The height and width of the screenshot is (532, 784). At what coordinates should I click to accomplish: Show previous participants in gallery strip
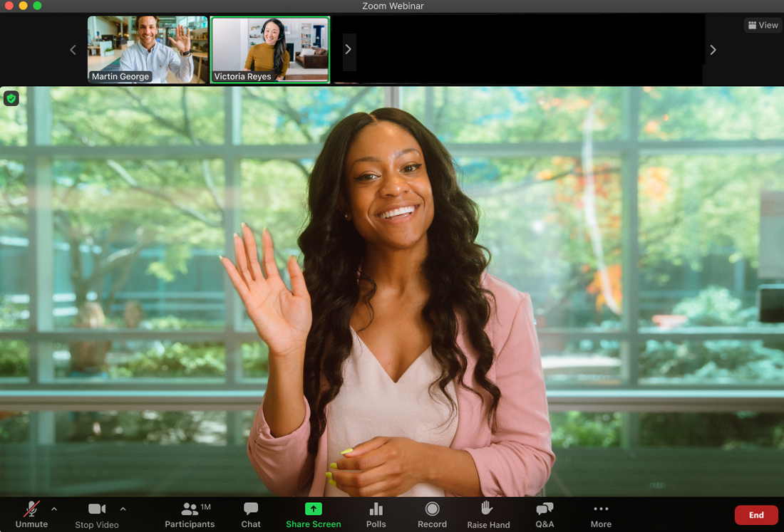pyautogui.click(x=73, y=50)
